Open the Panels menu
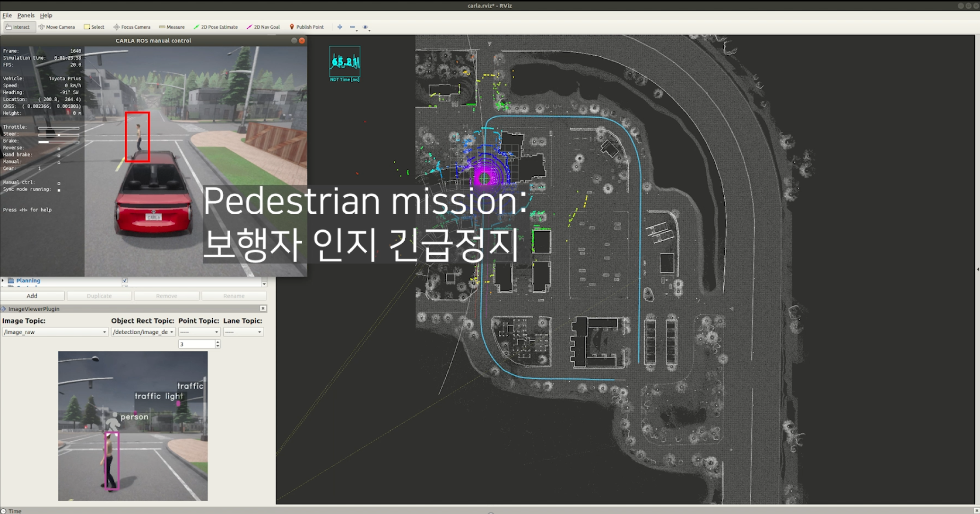 click(26, 15)
